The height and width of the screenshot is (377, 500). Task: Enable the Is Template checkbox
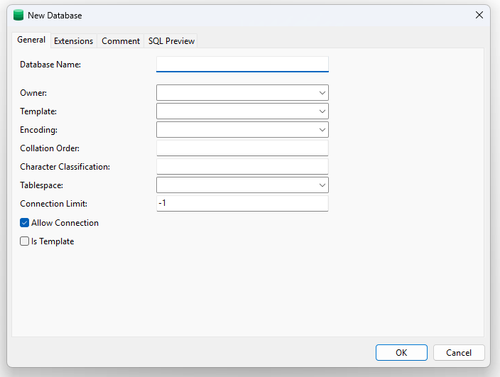click(24, 241)
